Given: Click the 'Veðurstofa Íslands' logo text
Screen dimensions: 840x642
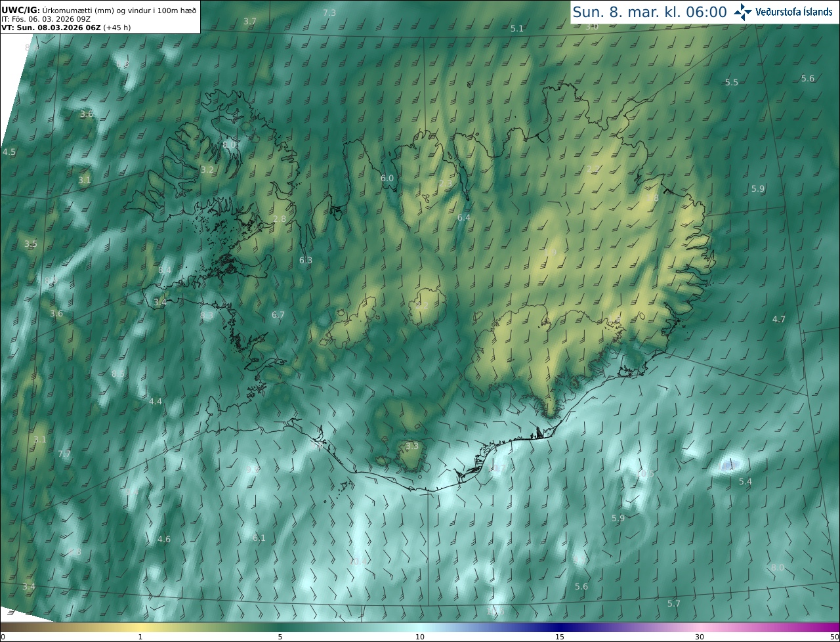Looking at the screenshot, I should coord(794,12).
